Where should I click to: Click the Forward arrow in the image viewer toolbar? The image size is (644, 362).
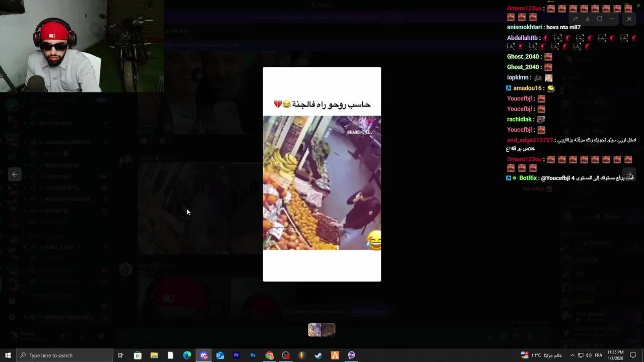pos(576,19)
